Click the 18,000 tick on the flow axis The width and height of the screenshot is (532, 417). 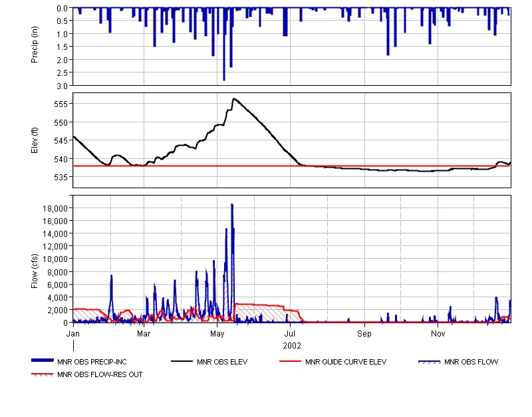pos(53,208)
